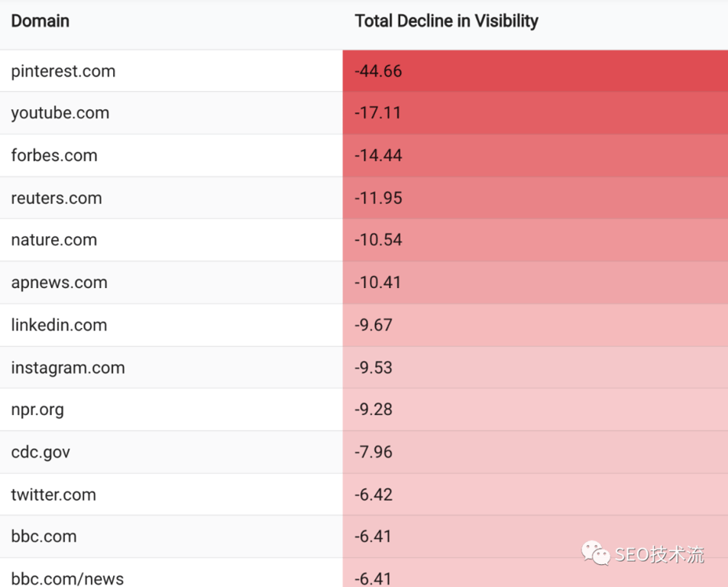Open the cdc.gov domain entry
Screen dimensions: 728x587
pyautogui.click(x=40, y=452)
